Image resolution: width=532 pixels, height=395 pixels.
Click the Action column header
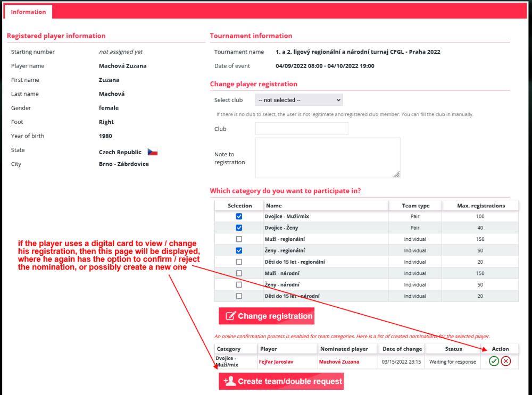point(500,349)
